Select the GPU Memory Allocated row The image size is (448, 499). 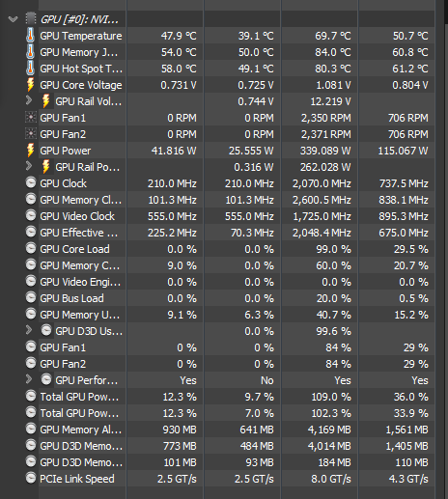coord(237,430)
